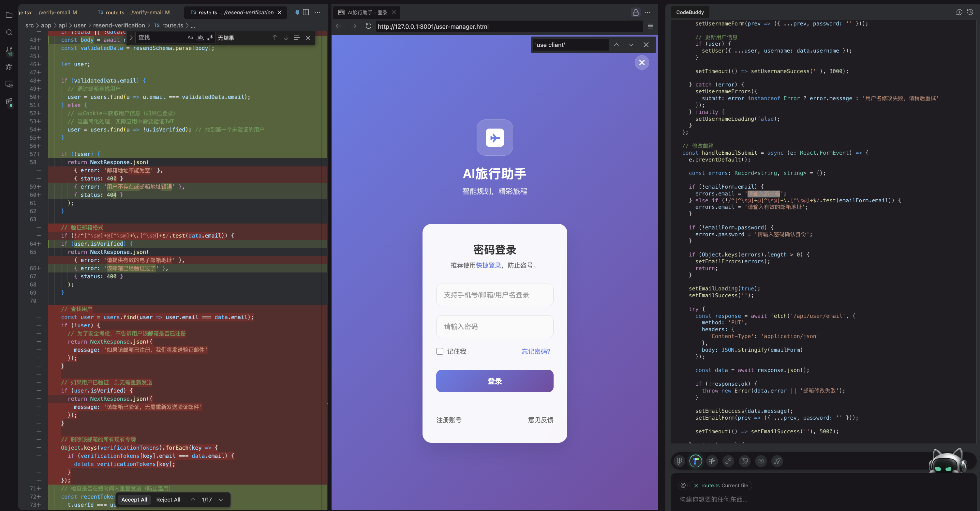Check the 记住我 checkbox
The height and width of the screenshot is (511, 980).
pos(440,351)
